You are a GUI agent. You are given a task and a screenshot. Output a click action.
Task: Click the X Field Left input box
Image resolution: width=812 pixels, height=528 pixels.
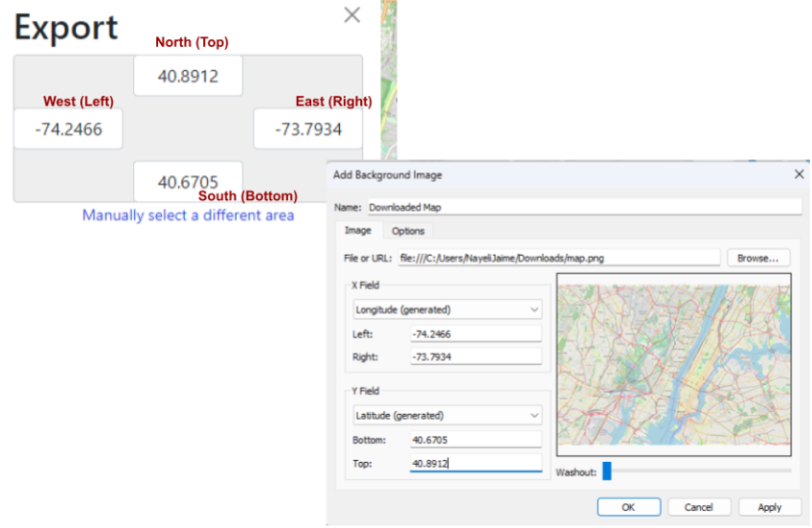(x=475, y=333)
